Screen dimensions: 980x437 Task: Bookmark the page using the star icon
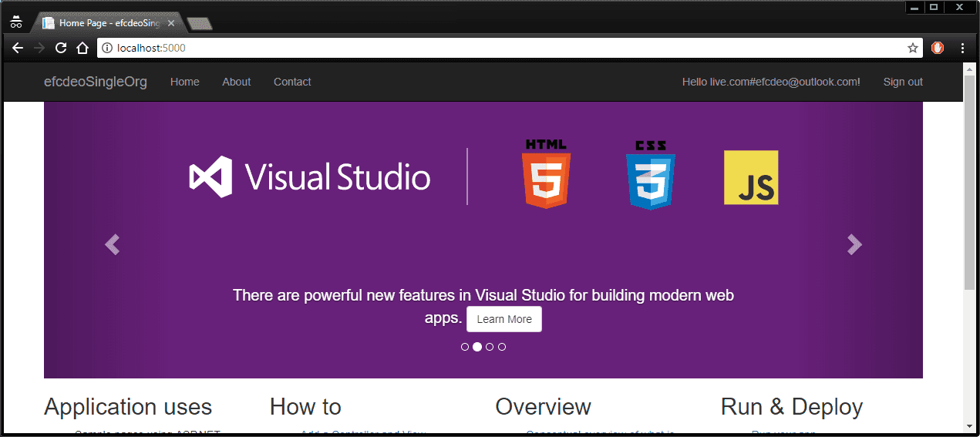coord(913,48)
